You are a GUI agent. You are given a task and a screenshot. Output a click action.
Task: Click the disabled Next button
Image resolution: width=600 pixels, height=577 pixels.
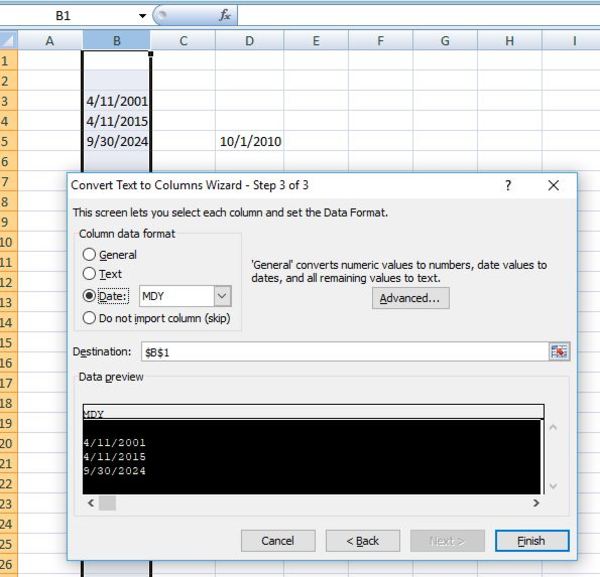(447, 541)
